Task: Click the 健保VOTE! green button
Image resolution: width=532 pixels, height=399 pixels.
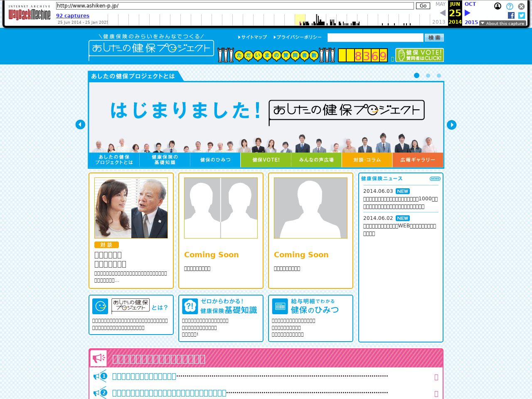Action: (419, 55)
